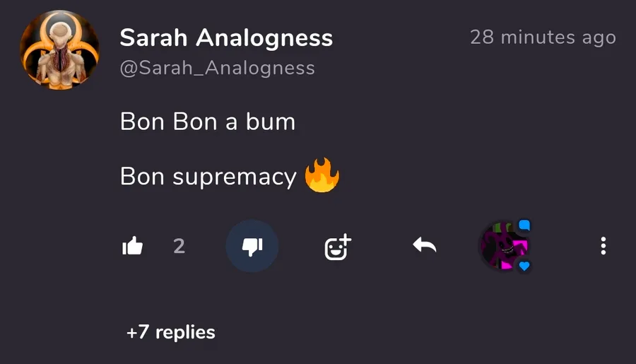Click the word "supremacy" in the comment

click(x=235, y=179)
